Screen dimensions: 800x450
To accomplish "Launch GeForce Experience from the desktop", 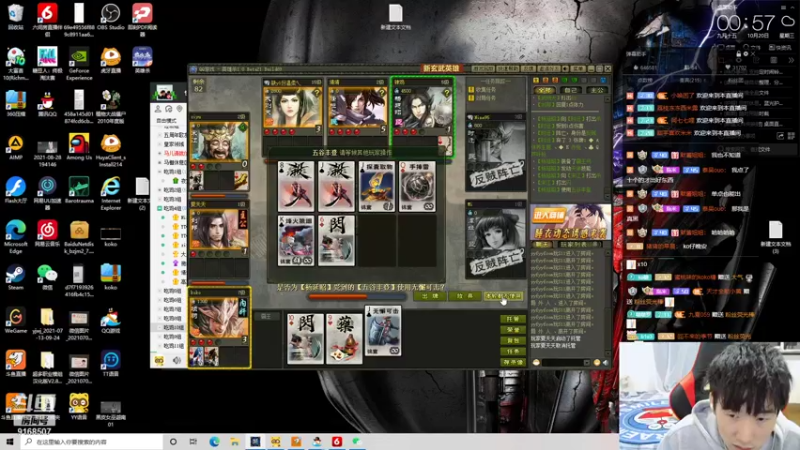I will click(x=79, y=64).
